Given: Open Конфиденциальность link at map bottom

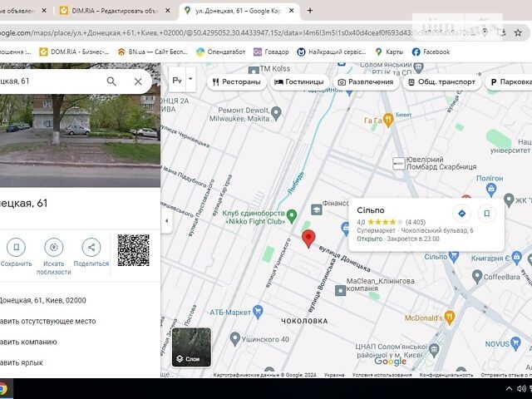Looking at the screenshot, I should tap(446, 375).
